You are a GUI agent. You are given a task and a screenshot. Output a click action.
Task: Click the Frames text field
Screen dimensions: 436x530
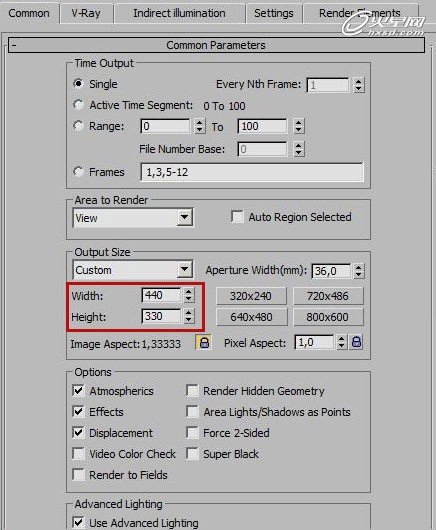click(x=252, y=172)
